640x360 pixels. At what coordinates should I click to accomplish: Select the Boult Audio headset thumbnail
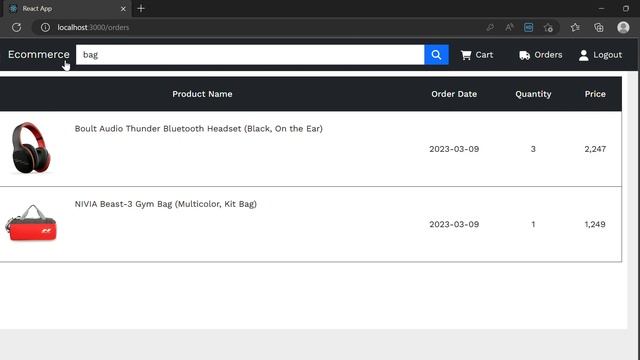coord(31,148)
